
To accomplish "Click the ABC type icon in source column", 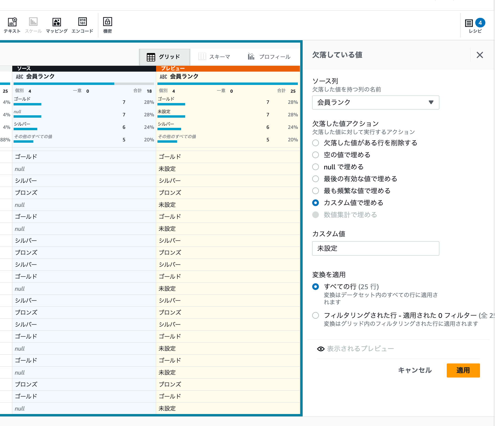I will [x=19, y=77].
